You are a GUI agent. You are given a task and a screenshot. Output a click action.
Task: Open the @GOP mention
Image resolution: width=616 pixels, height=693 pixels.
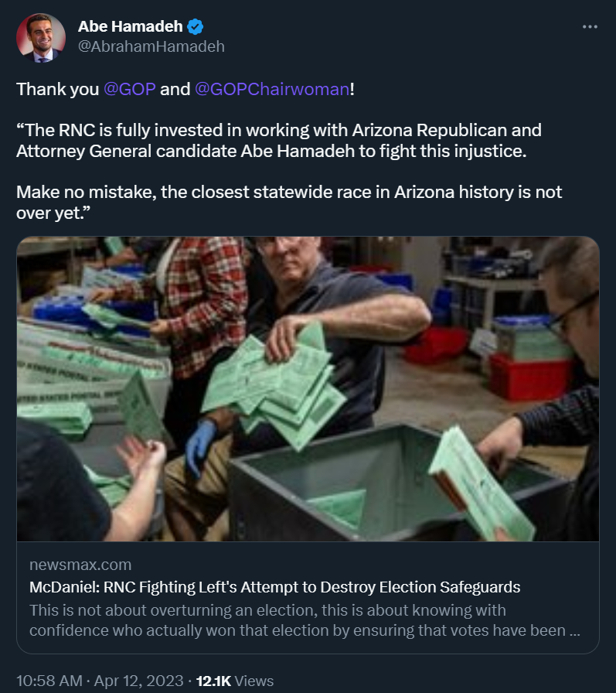coord(129,89)
